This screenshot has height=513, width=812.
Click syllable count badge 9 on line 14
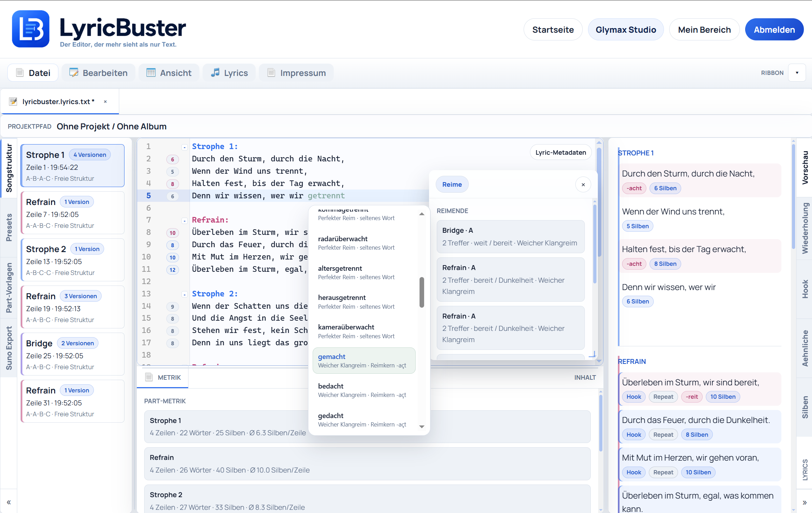click(x=172, y=307)
